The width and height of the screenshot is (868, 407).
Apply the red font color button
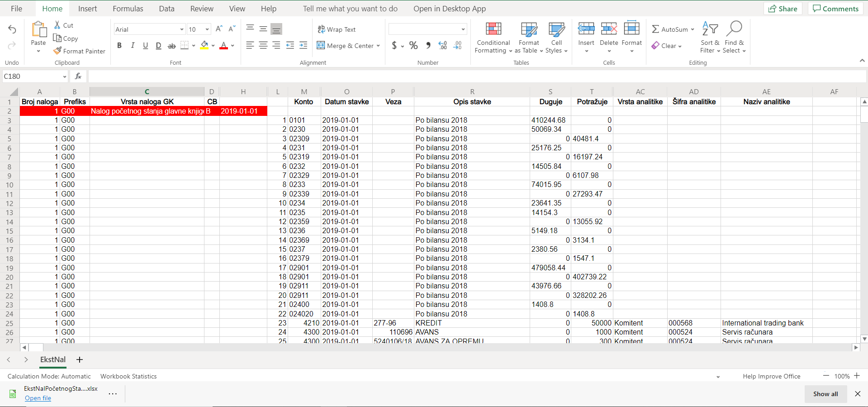[x=223, y=46]
